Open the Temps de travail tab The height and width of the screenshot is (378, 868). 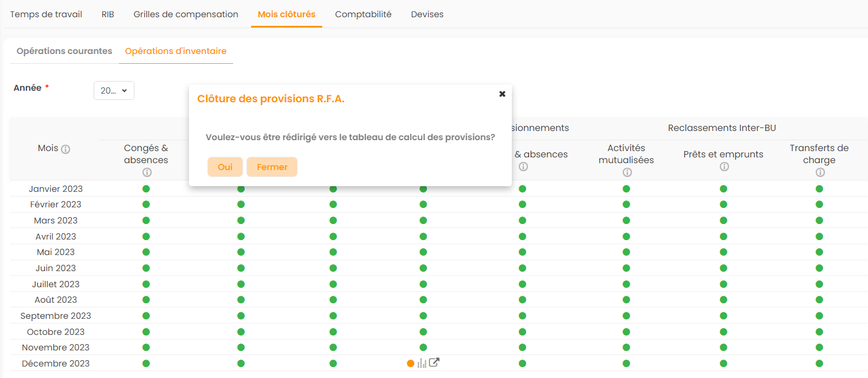(46, 14)
